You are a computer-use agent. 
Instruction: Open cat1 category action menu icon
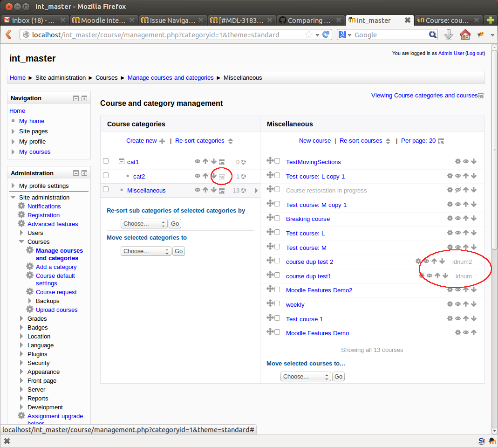tap(222, 162)
